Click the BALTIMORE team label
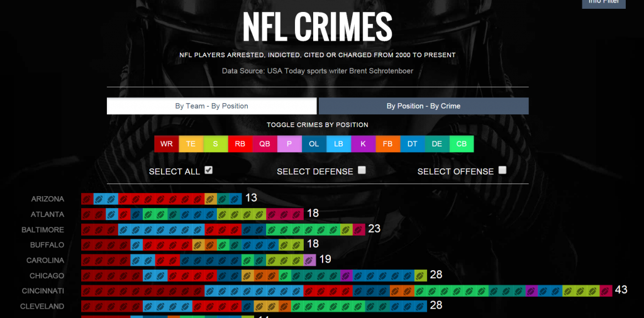The width and height of the screenshot is (644, 318). click(x=43, y=230)
